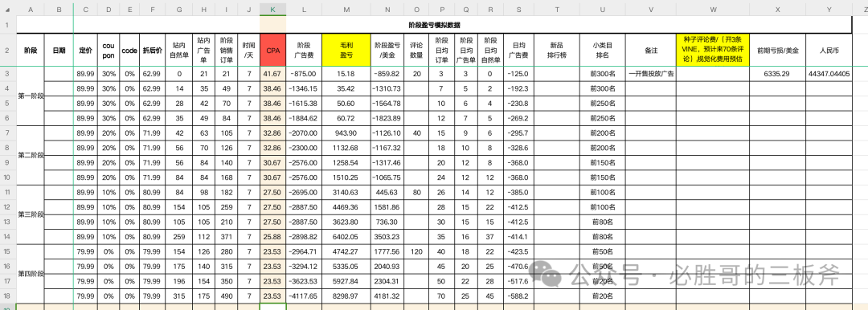Click the cell showing 445.63

pyautogui.click(x=387, y=192)
